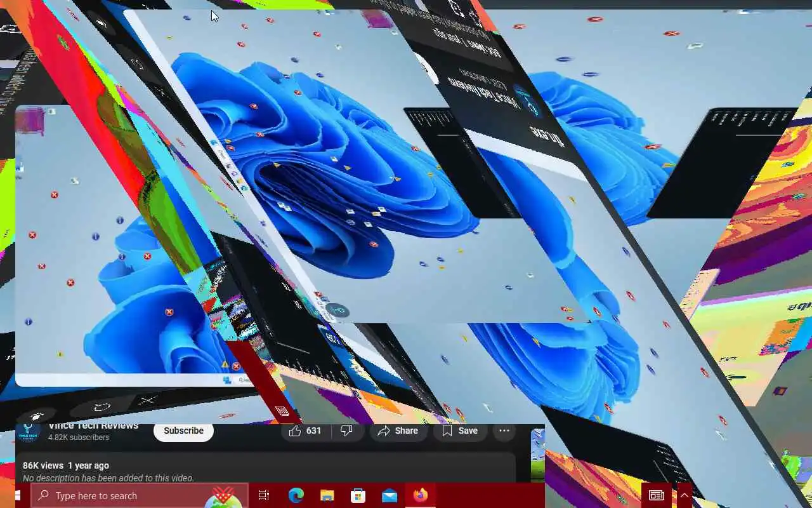
Task: Open Task View on the taskbar
Action: [x=264, y=495]
